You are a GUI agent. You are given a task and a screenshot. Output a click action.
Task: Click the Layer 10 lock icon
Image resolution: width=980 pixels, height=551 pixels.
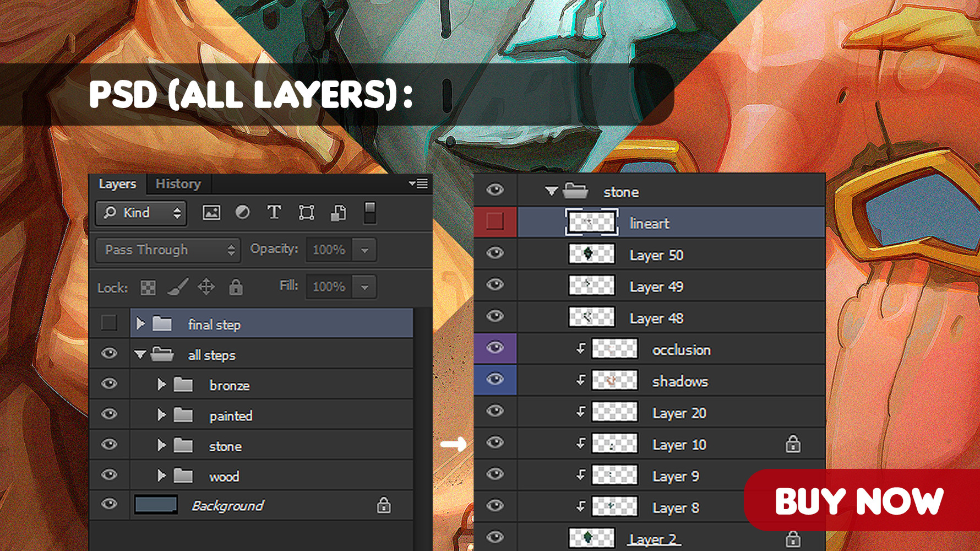click(793, 444)
